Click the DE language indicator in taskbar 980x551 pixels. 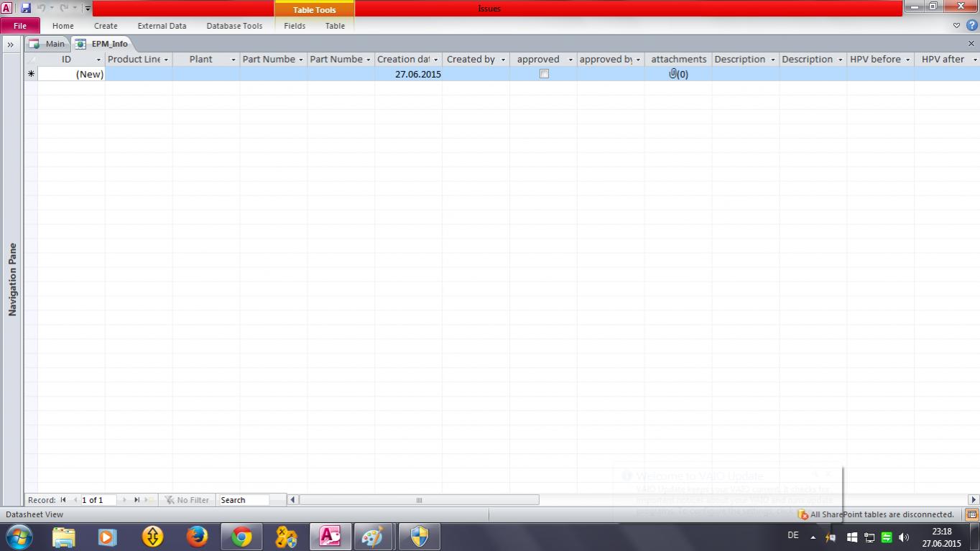793,536
